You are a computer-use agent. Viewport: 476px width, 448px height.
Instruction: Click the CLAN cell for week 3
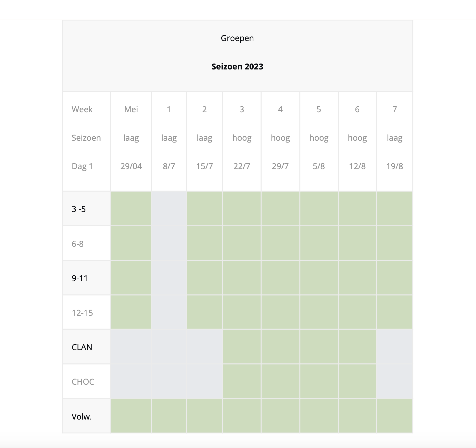242,347
